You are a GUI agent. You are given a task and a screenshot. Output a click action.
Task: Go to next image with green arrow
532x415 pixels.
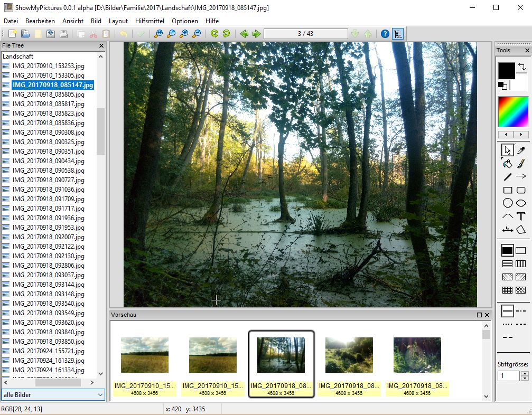[257, 34]
